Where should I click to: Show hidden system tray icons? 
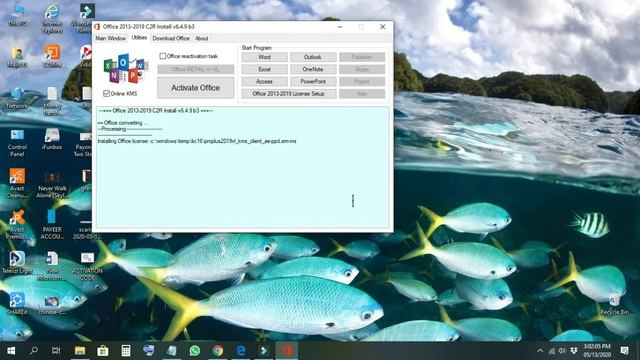tap(540, 351)
